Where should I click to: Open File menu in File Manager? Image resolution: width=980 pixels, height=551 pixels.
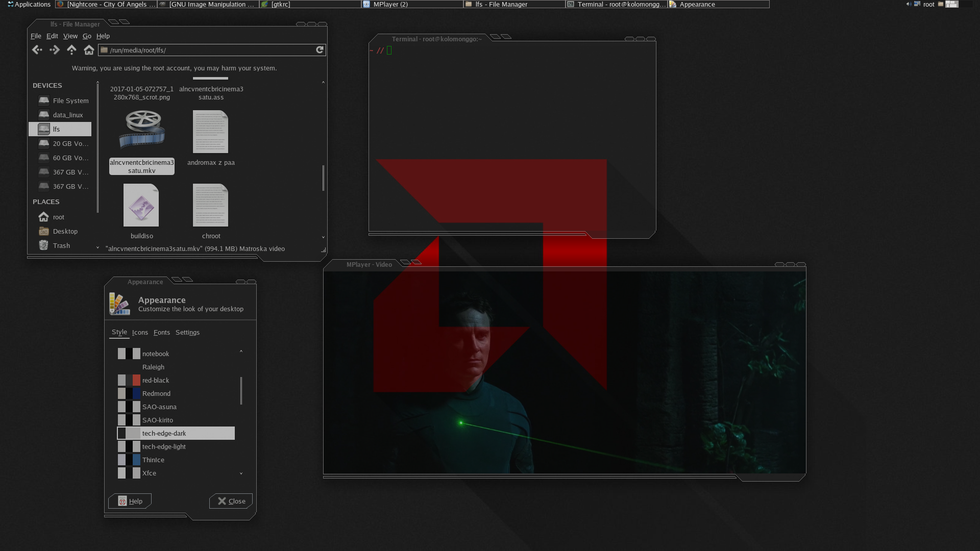pyautogui.click(x=36, y=36)
